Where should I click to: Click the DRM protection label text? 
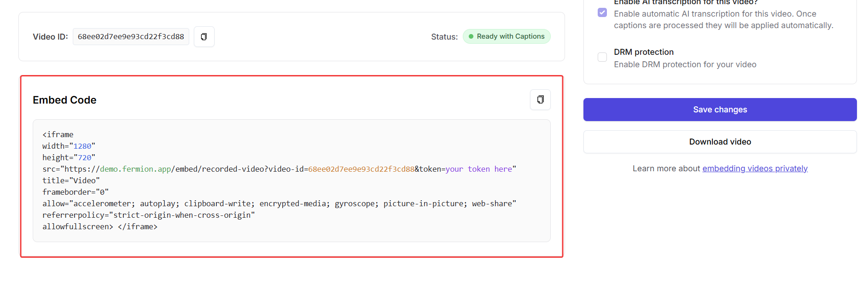[643, 52]
